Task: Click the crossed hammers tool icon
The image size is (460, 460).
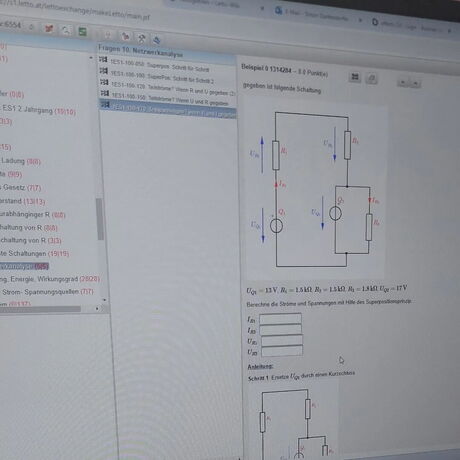Action: pyautogui.click(x=141, y=38)
